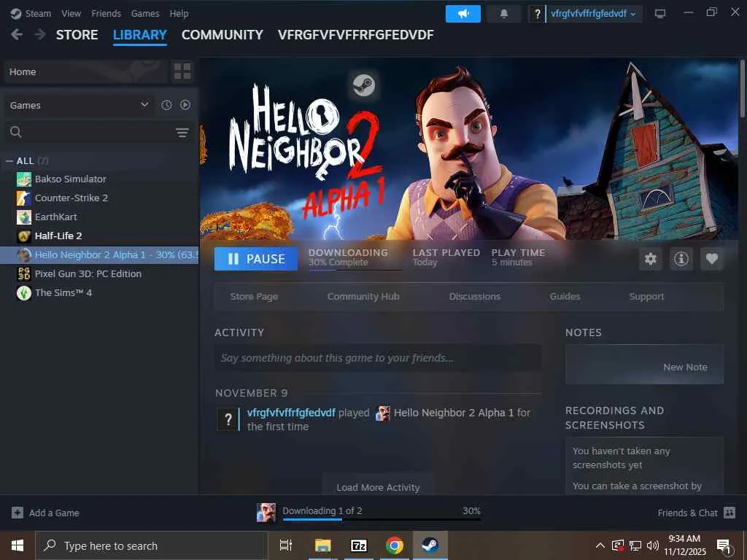Click the question mark profile avatar
The height and width of the screenshot is (560, 747).
point(537,14)
